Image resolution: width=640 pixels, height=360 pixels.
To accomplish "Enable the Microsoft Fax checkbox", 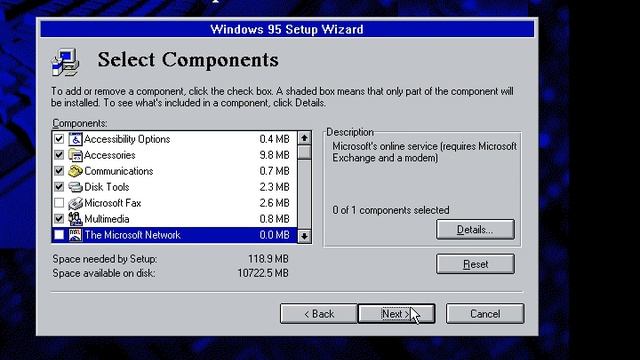I will (59, 202).
